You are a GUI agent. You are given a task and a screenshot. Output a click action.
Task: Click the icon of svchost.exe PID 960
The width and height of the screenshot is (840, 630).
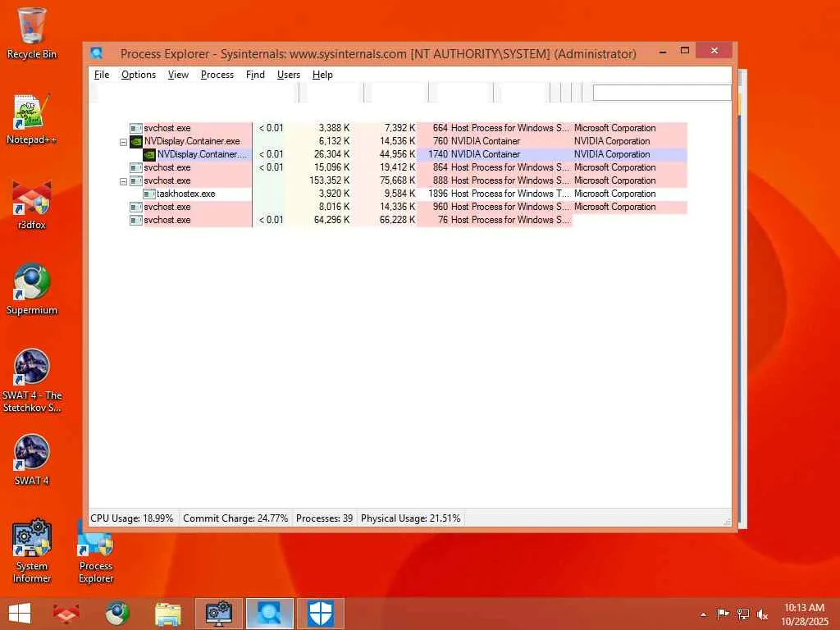(136, 207)
